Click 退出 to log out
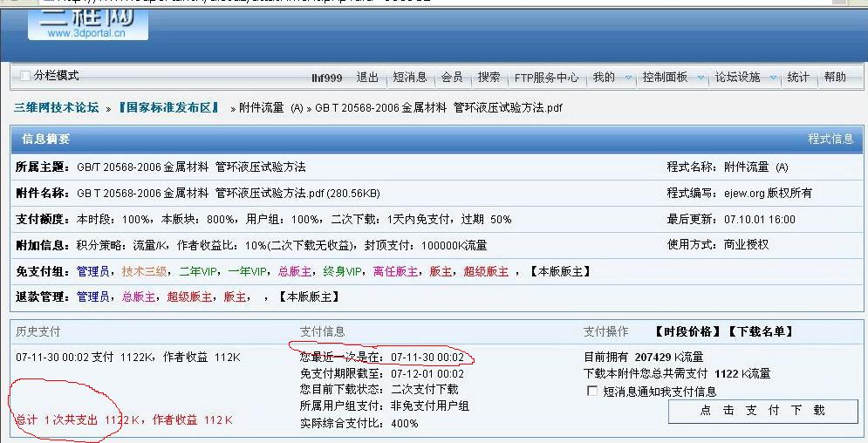The height and width of the screenshot is (443, 868). click(367, 78)
